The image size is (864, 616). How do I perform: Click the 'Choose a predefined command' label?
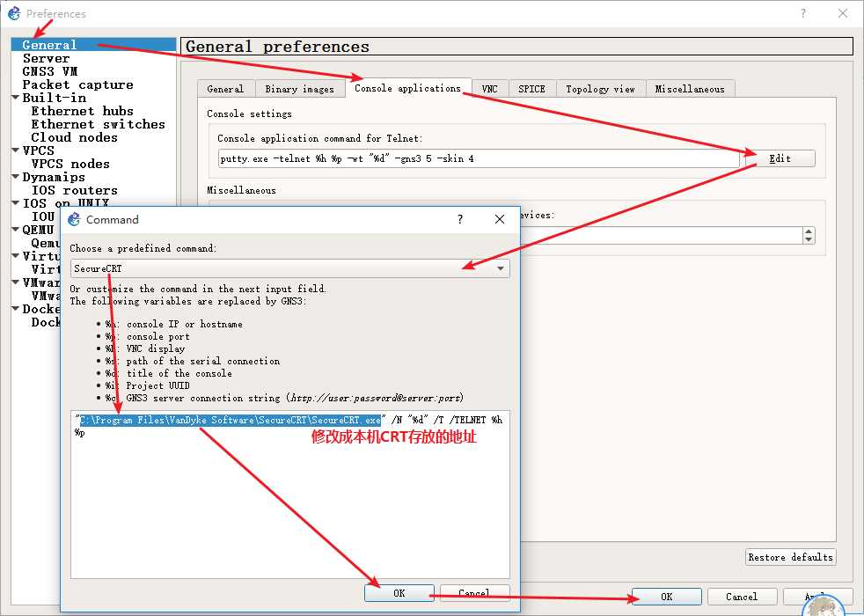click(x=143, y=248)
